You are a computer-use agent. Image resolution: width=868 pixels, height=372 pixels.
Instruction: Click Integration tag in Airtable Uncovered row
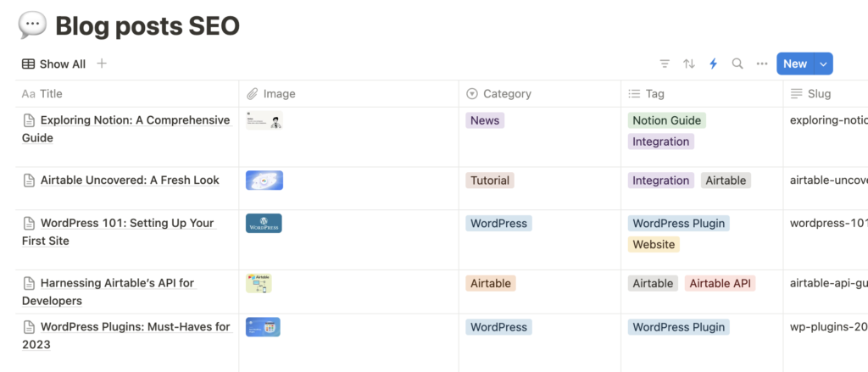coord(661,180)
